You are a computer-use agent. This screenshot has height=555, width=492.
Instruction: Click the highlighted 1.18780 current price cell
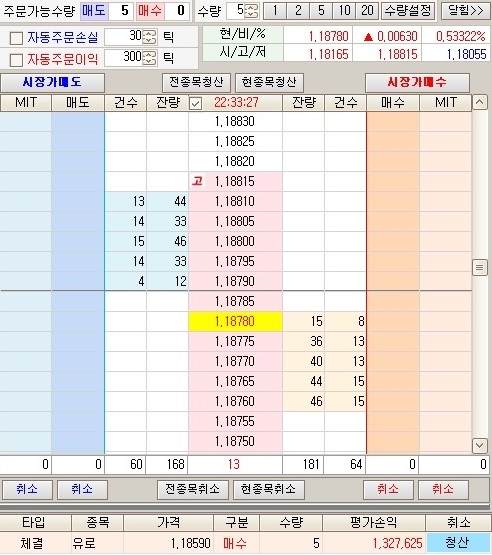pos(235,321)
